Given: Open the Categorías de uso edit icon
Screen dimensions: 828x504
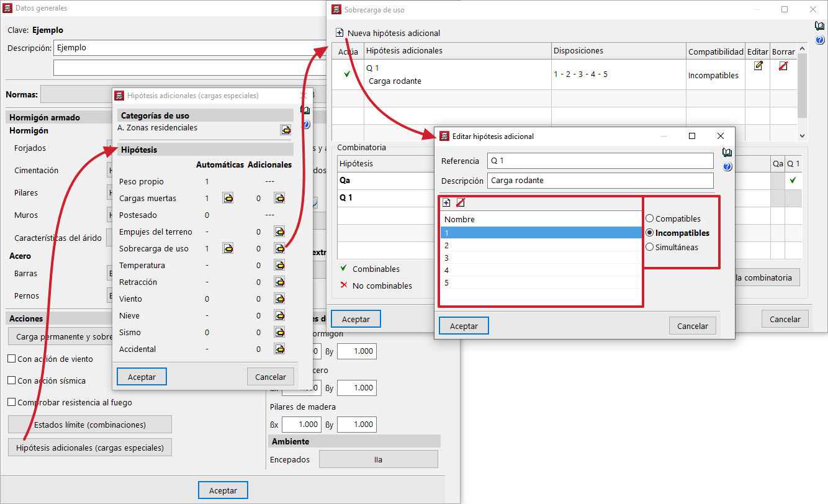Looking at the screenshot, I should click(x=286, y=130).
